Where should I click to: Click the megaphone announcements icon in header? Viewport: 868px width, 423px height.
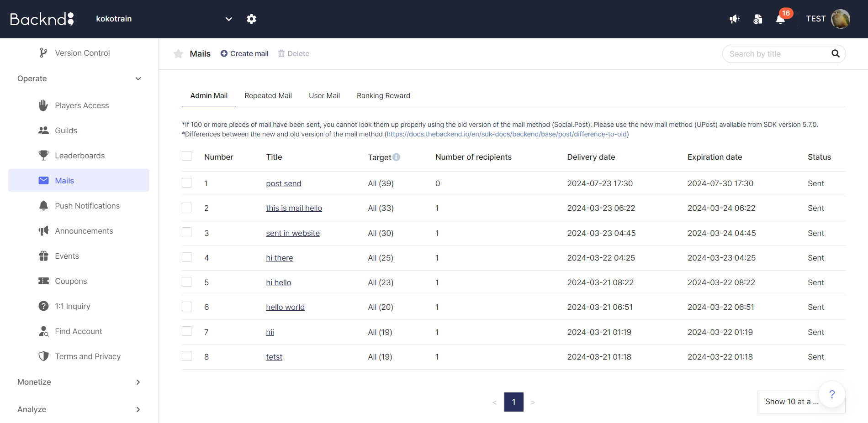pyautogui.click(x=735, y=19)
